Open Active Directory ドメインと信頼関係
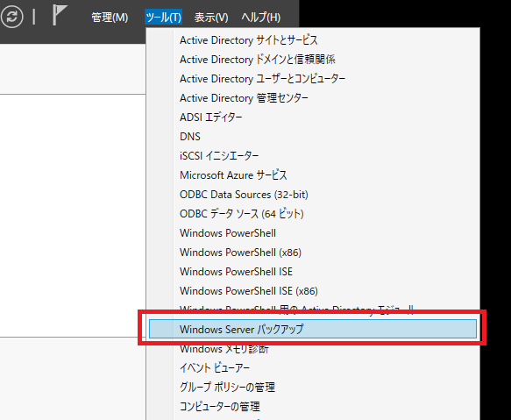Image resolution: width=511 pixels, height=420 pixels. (313, 60)
